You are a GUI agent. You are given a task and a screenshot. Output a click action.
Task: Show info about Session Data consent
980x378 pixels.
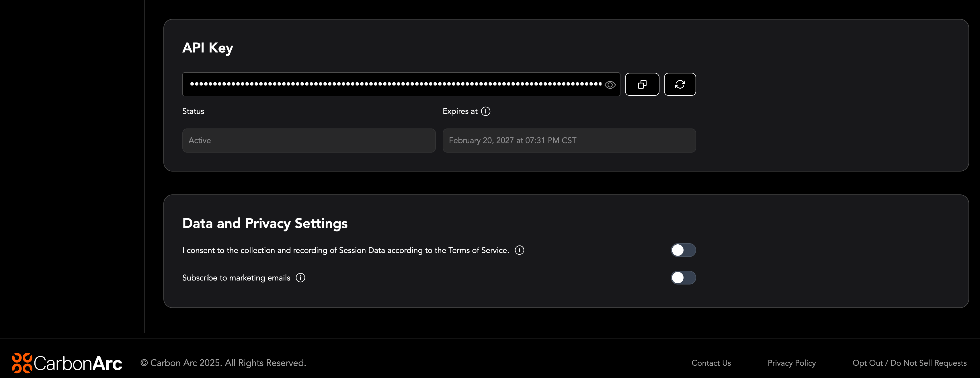(519, 250)
